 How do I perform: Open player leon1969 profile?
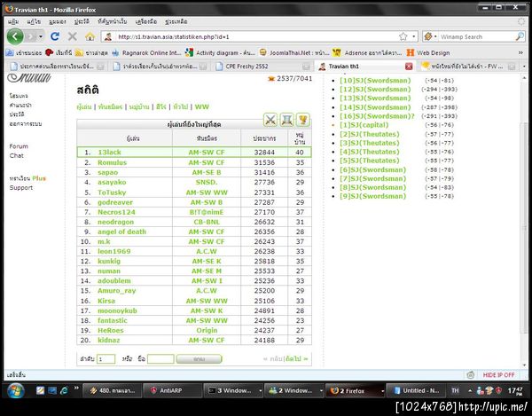pos(114,251)
